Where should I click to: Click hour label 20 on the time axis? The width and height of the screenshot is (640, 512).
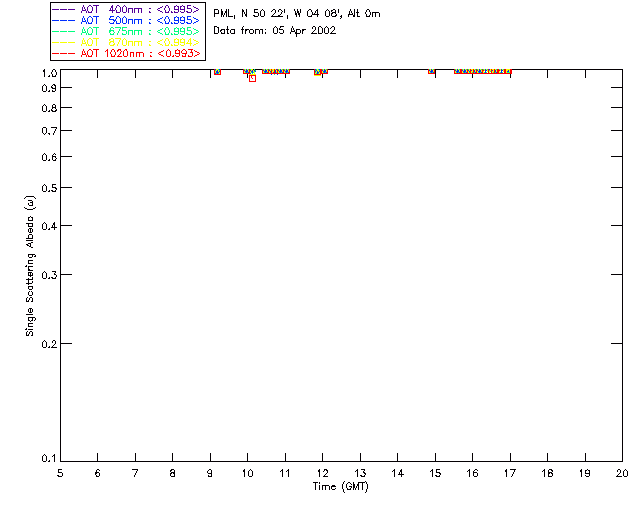pyautogui.click(x=622, y=473)
